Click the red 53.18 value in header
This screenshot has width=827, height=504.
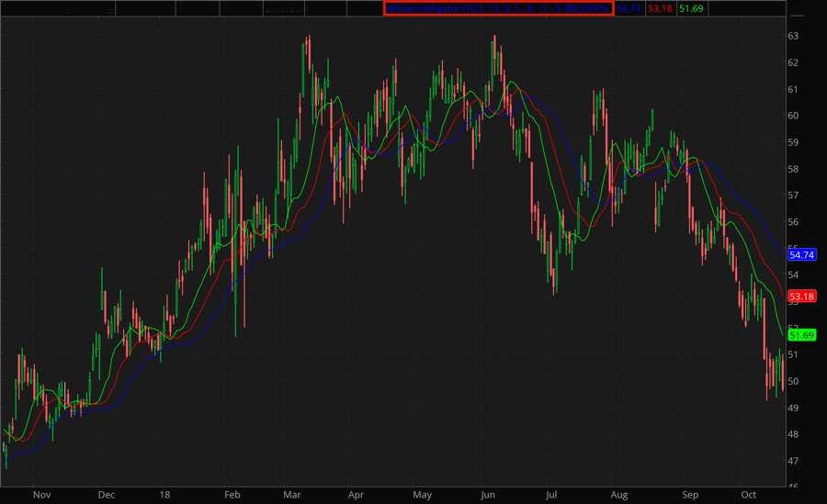pos(659,8)
